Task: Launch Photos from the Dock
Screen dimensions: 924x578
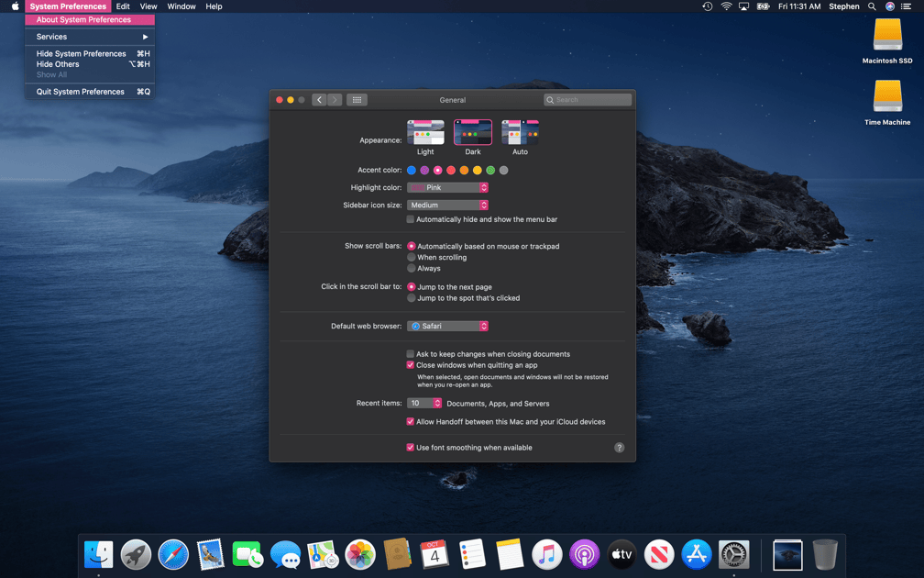Action: tap(360, 554)
